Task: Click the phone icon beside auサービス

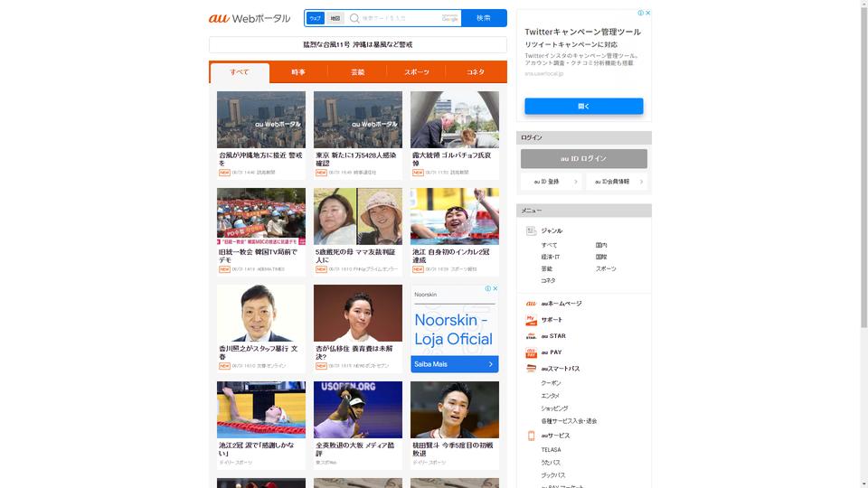Action: [531, 436]
